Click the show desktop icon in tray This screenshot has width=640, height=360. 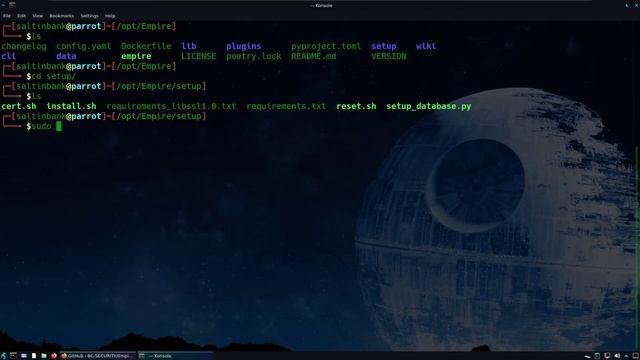[636, 356]
